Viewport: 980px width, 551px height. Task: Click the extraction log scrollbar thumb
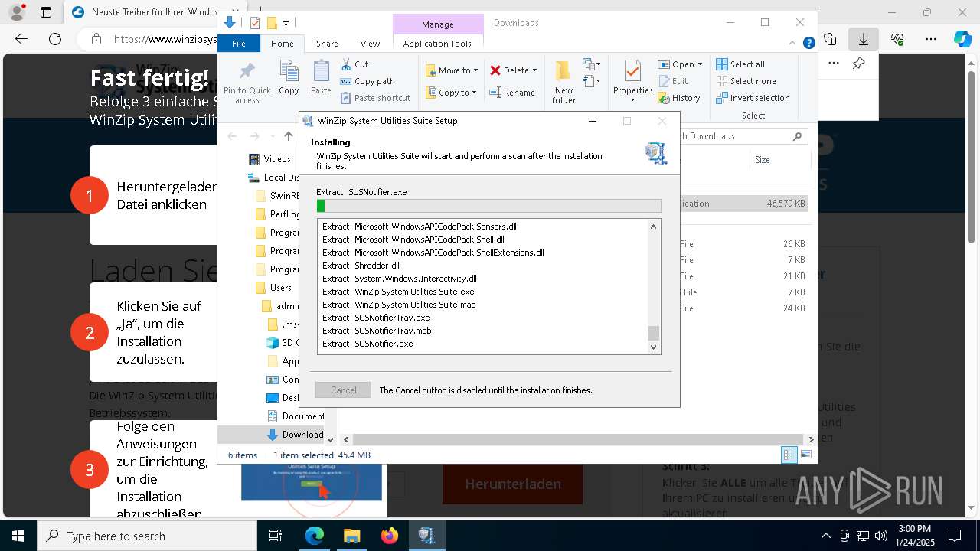click(x=653, y=333)
